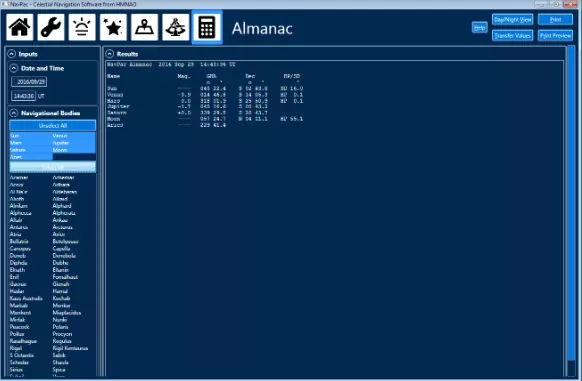The width and height of the screenshot is (582, 381).
Task: Select the star Dubhe
Action: tap(61, 263)
